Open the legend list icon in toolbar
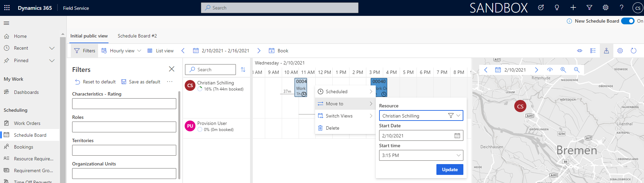 [593, 51]
